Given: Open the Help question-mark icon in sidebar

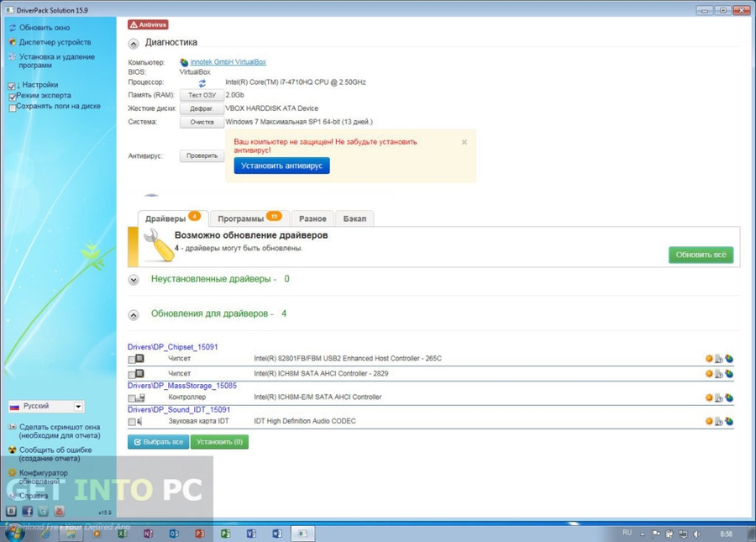Looking at the screenshot, I should point(10,494).
